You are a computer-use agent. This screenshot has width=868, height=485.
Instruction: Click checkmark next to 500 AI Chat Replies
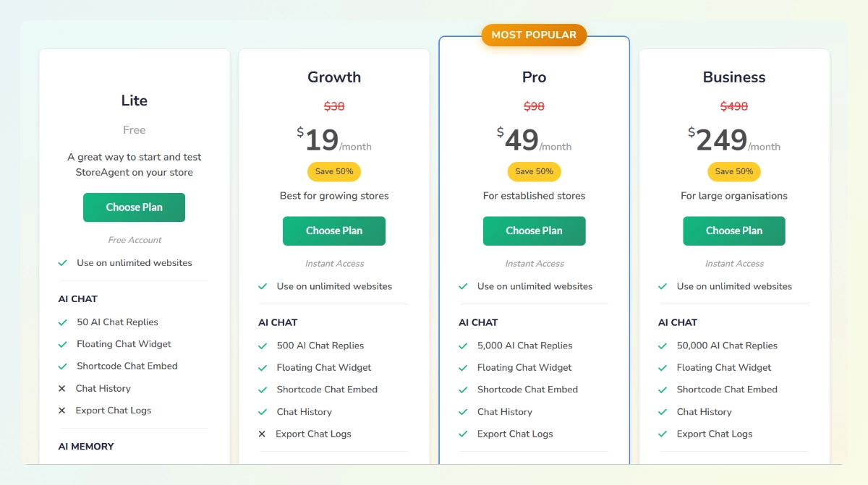point(263,346)
